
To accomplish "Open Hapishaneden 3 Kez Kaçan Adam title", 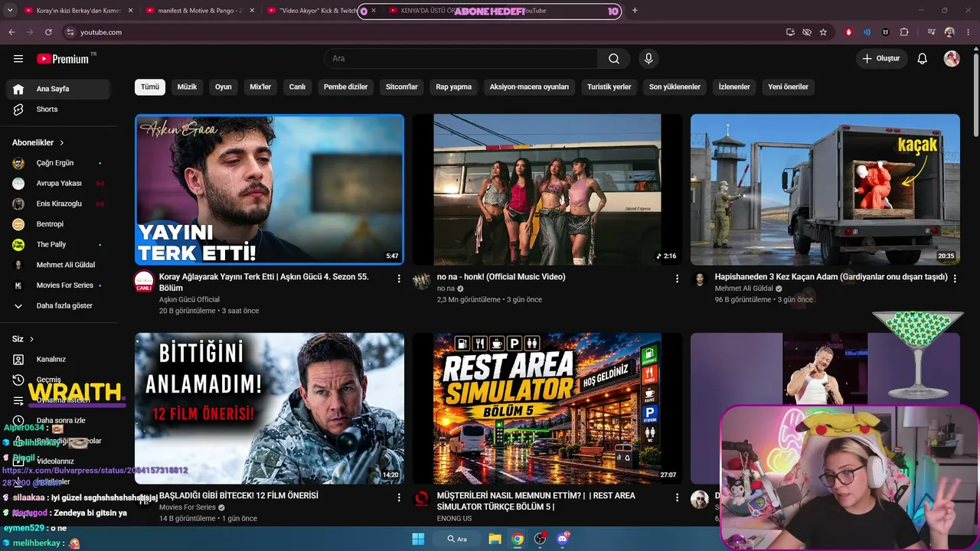I will coord(831,277).
